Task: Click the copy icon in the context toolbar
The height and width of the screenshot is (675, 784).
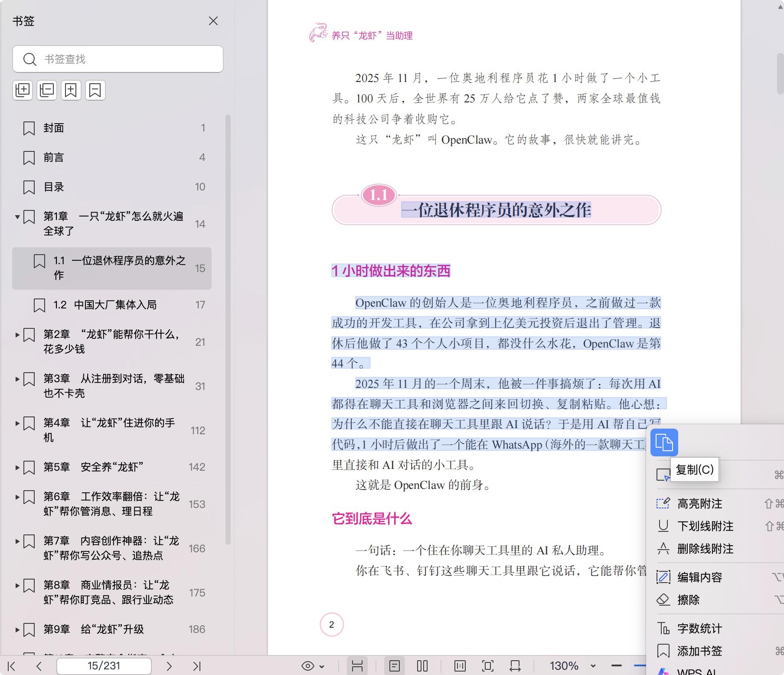Action: (664, 442)
